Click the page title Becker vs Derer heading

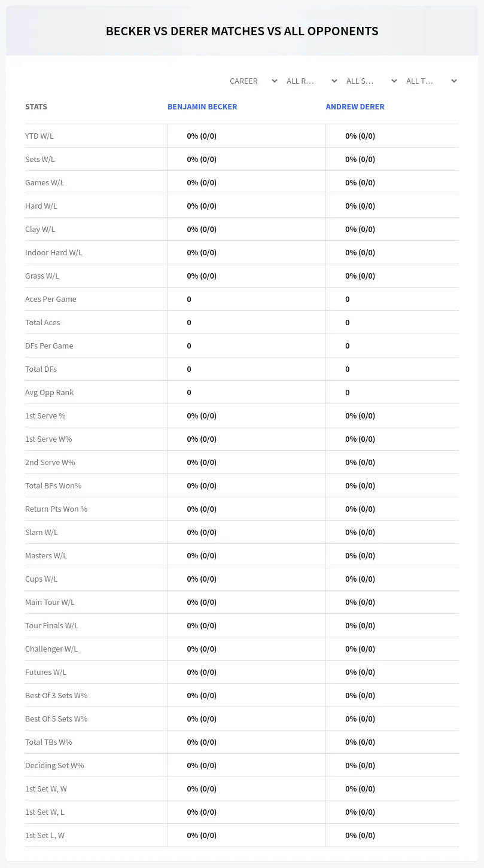pos(242,31)
